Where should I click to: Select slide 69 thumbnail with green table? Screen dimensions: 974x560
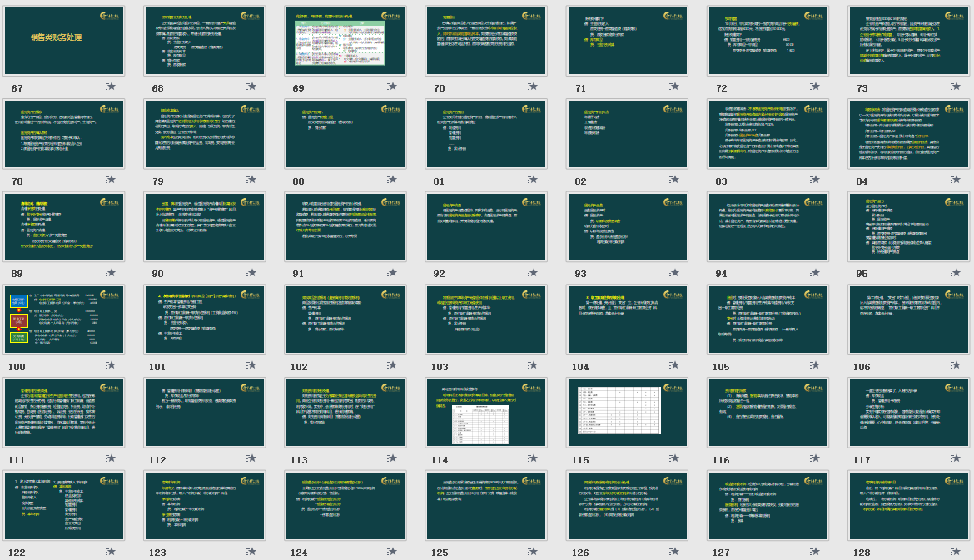tap(345, 41)
